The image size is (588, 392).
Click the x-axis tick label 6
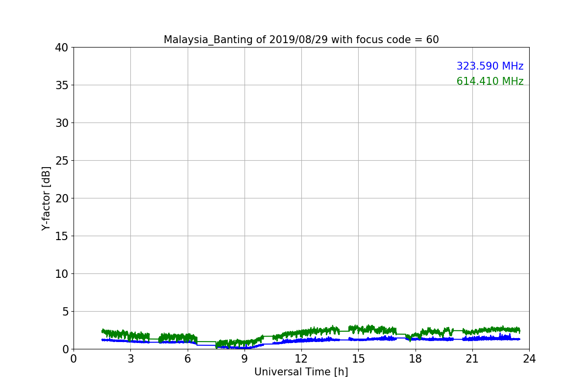[188, 359]
